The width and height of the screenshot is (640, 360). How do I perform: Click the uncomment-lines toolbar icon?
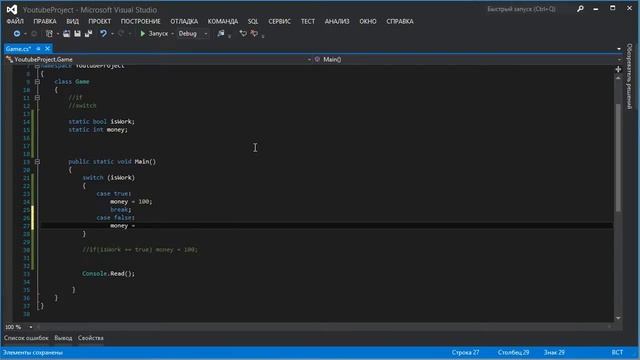[x=254, y=33]
